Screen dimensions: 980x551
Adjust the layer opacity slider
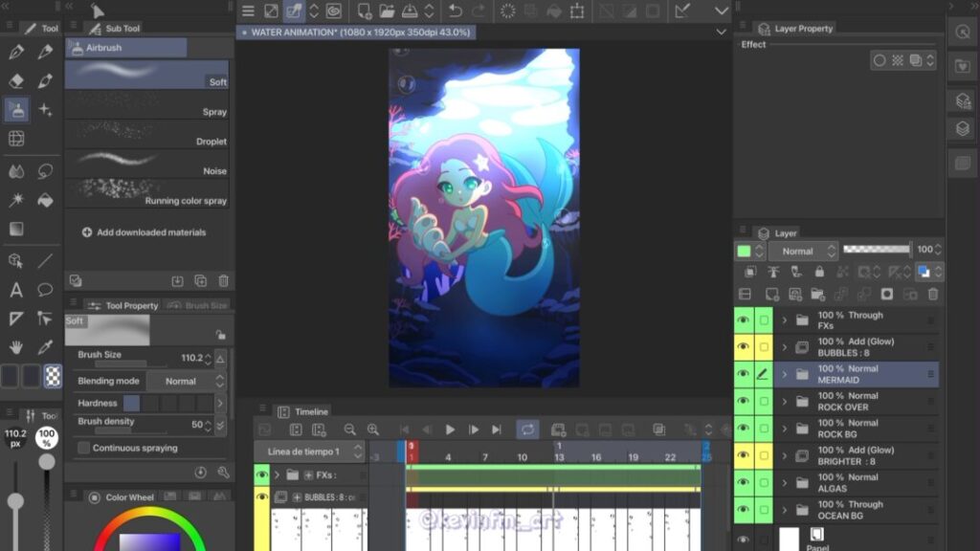tap(877, 250)
